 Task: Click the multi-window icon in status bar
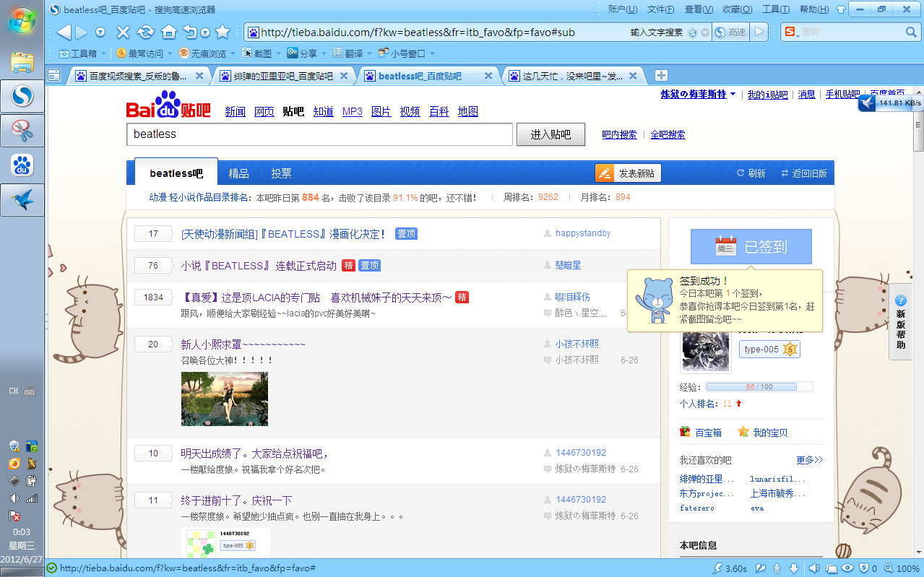click(832, 568)
